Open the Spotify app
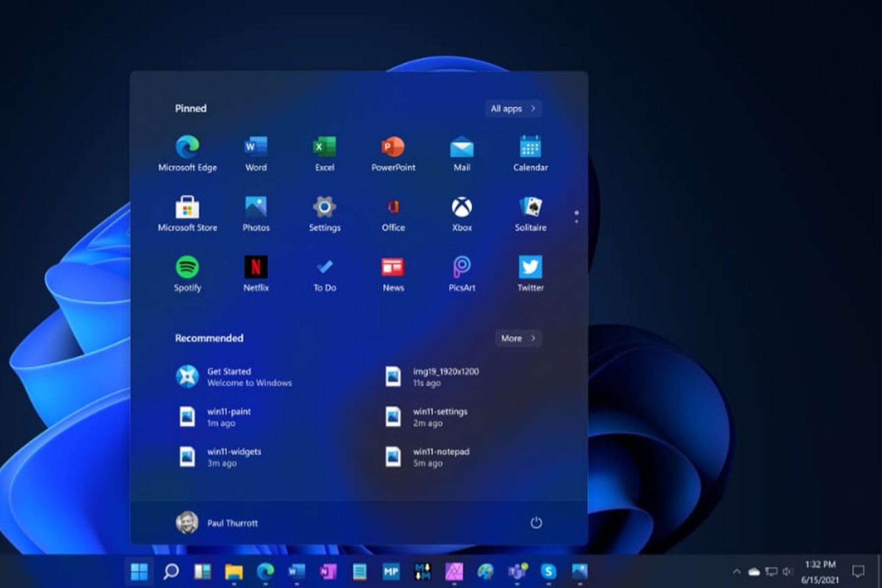882x588 pixels. coord(187,274)
